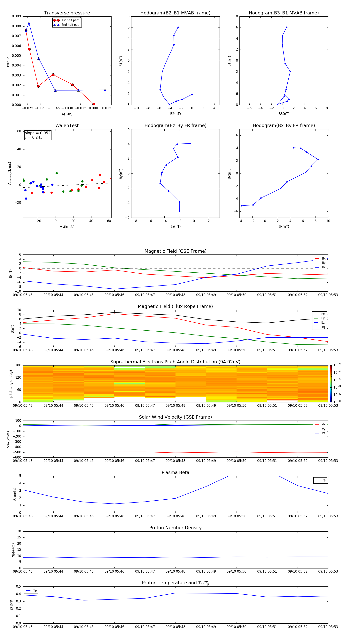Click "09/10 05:48" tick under GSE magnetic field plot
351x644 pixels.
coord(175,295)
